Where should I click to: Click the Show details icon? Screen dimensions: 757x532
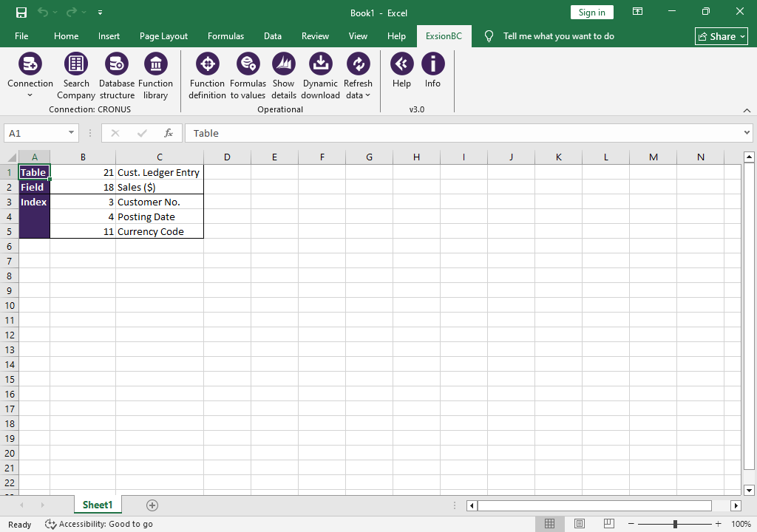click(x=283, y=64)
